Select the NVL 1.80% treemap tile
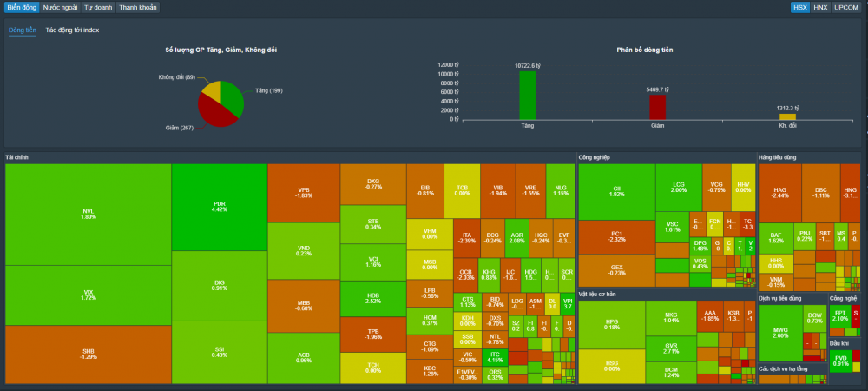This screenshot has width=868, height=391. click(x=88, y=215)
